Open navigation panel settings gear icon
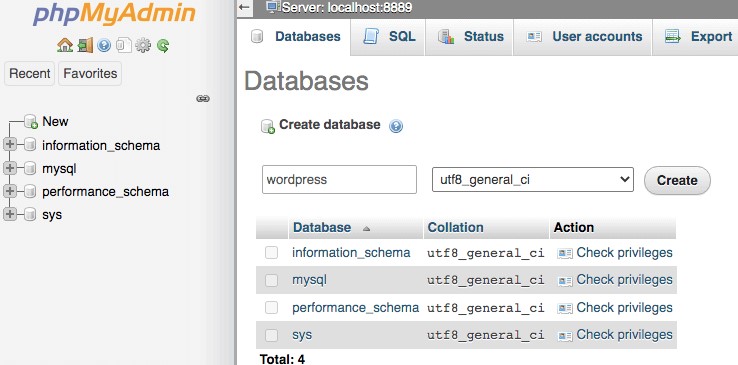The image size is (738, 365). (143, 45)
